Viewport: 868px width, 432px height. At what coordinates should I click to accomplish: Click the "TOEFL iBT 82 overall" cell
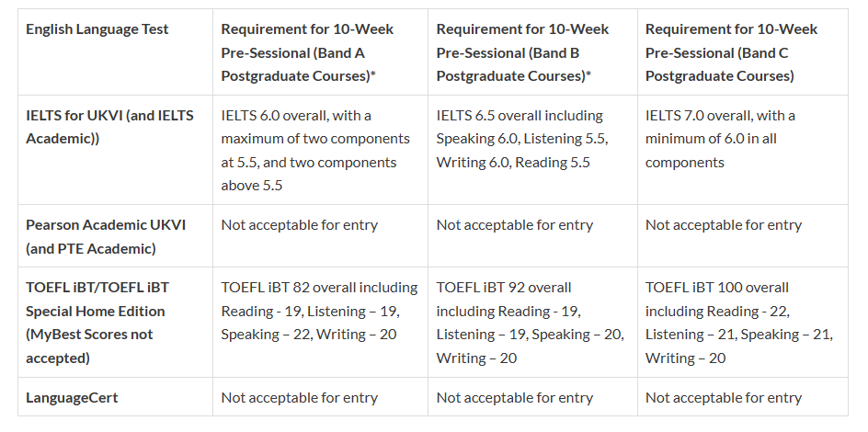click(319, 311)
